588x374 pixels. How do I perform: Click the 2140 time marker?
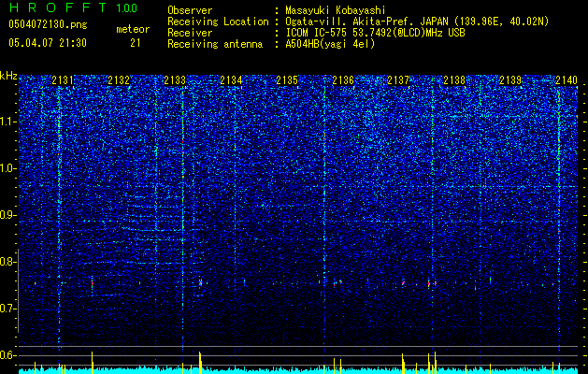566,80
